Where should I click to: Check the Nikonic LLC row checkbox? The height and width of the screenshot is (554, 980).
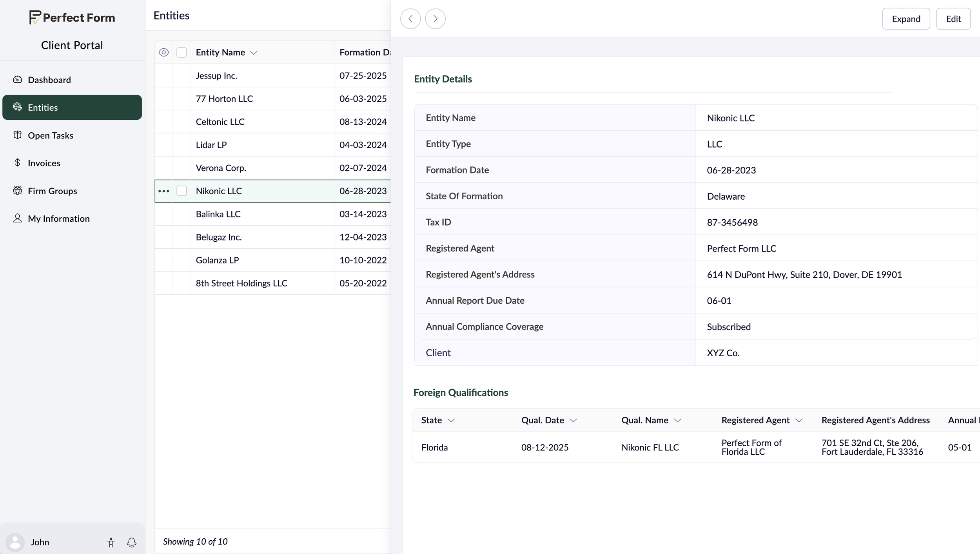coord(181,191)
